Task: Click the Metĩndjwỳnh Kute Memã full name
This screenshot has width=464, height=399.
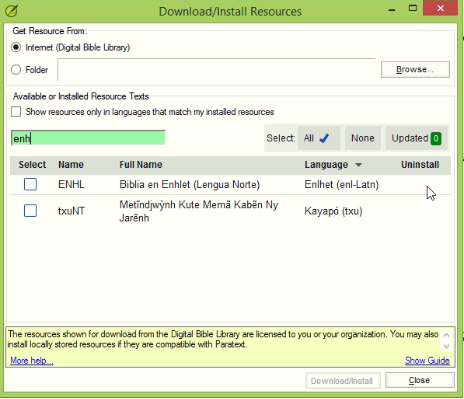Action: pos(199,211)
